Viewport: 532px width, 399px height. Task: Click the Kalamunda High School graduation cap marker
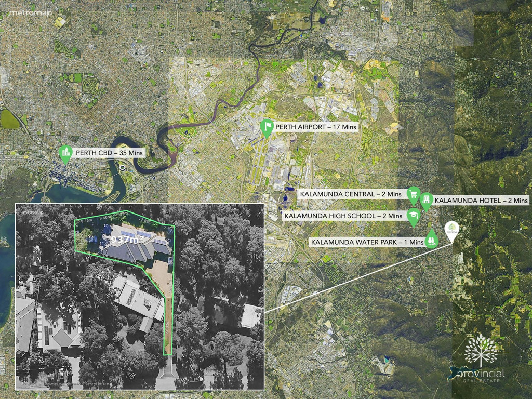(x=413, y=216)
